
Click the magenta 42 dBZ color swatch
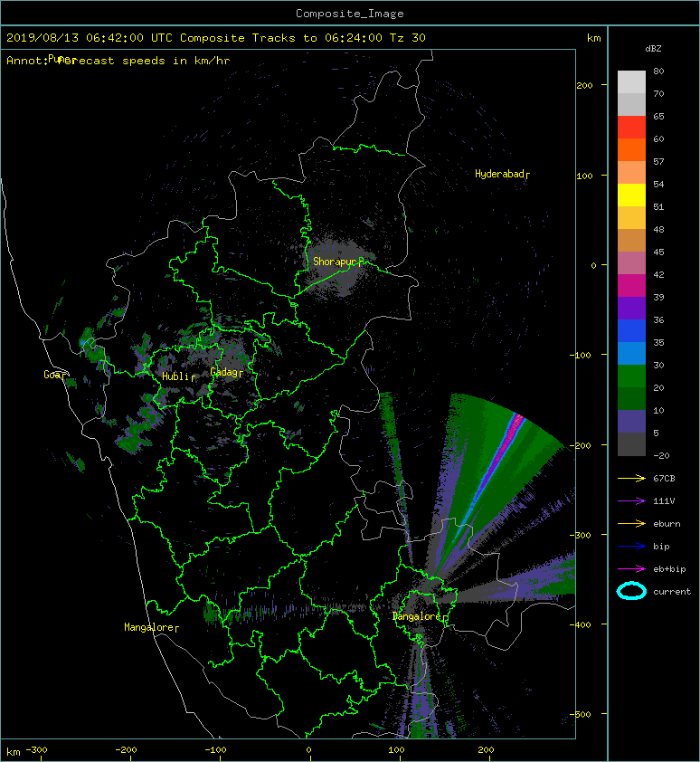click(x=631, y=285)
